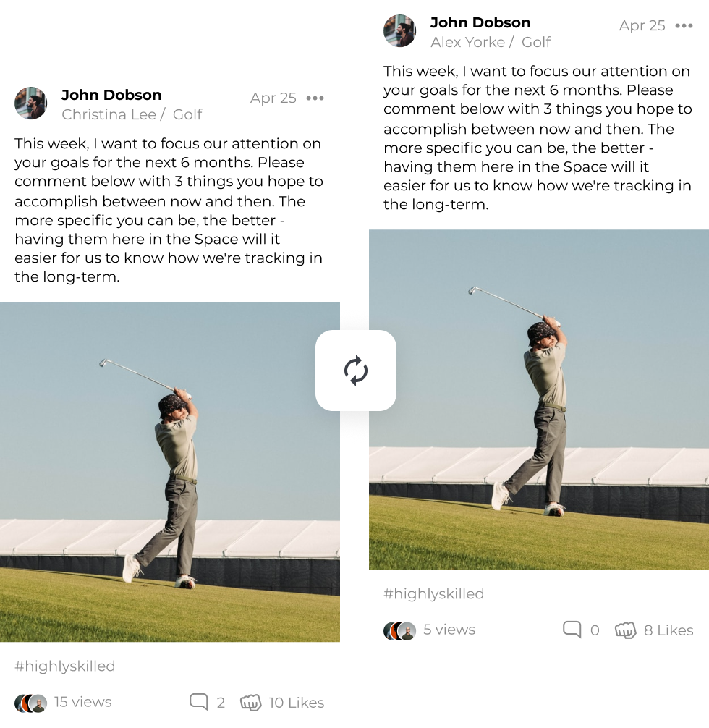Image resolution: width=709 pixels, height=728 pixels.
Task: Open viewer avatars next to 15 views
Action: [30, 703]
